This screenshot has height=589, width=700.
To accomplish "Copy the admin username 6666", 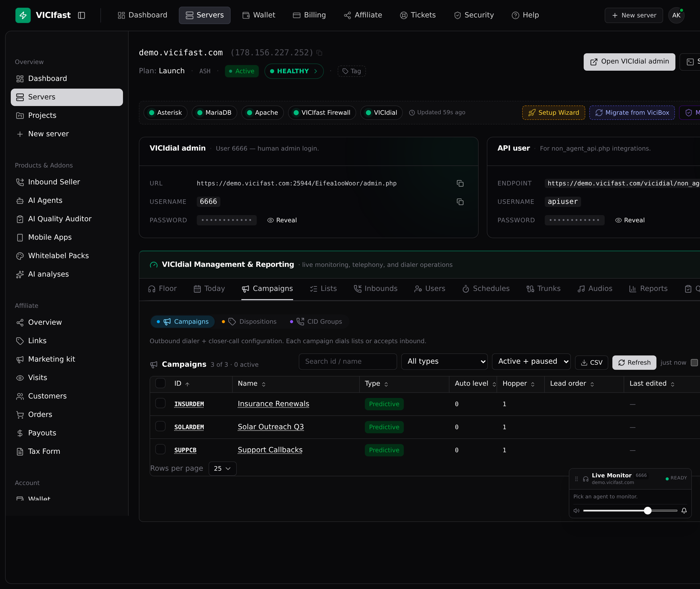I will [x=460, y=202].
